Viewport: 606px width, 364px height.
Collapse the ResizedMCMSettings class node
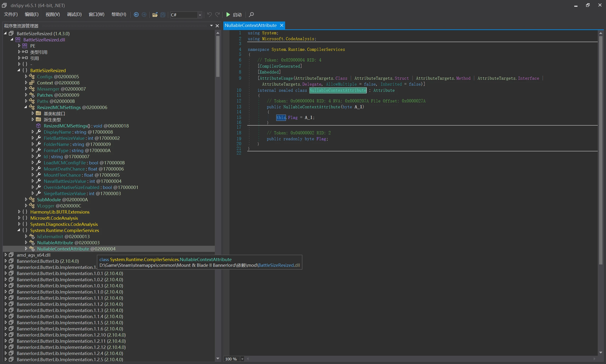click(x=26, y=107)
